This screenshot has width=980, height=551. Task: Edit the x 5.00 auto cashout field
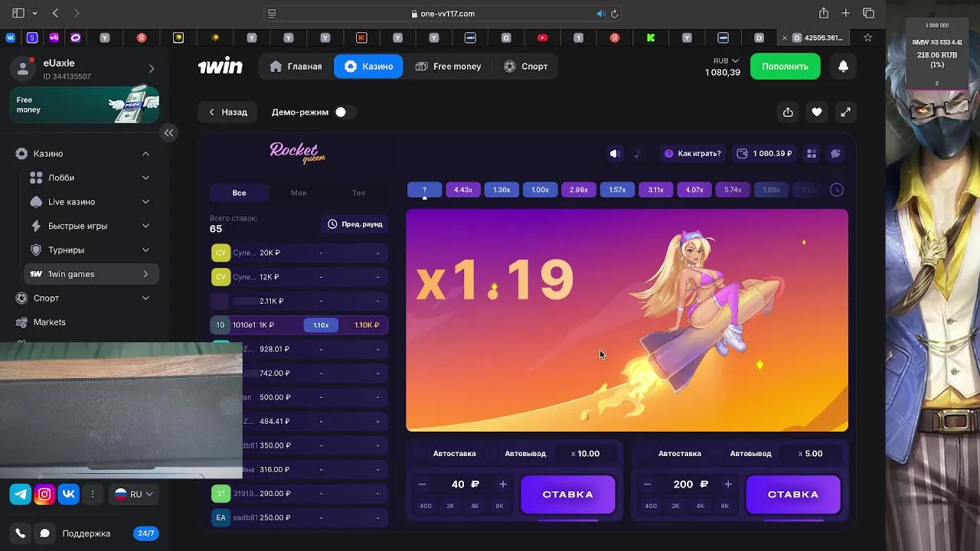[810, 453]
